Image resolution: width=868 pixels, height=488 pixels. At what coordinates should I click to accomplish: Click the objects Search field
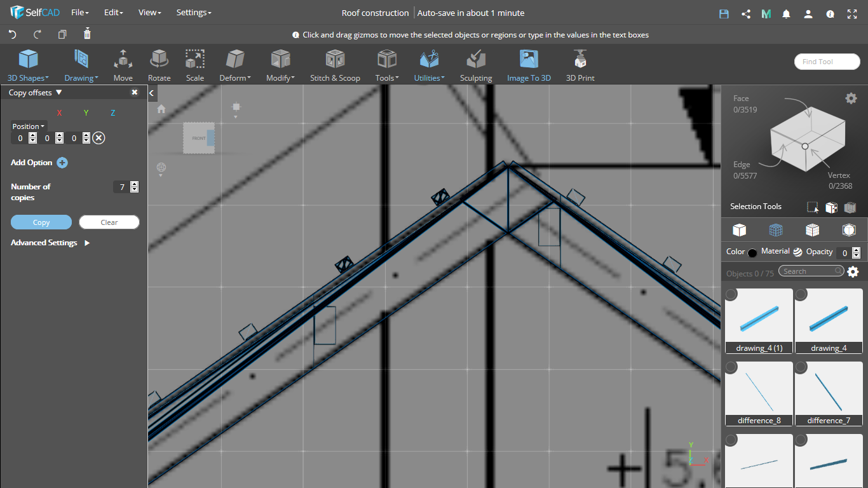click(x=811, y=271)
